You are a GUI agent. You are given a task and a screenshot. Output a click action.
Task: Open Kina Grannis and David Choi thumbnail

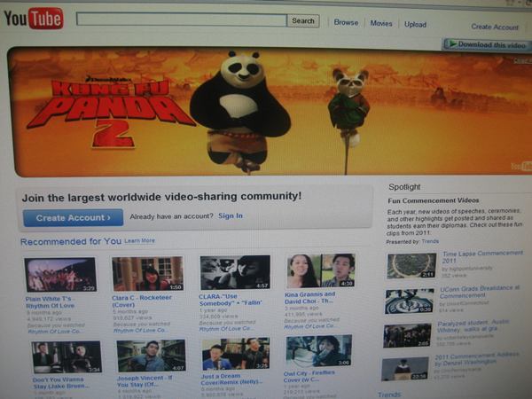tap(320, 271)
